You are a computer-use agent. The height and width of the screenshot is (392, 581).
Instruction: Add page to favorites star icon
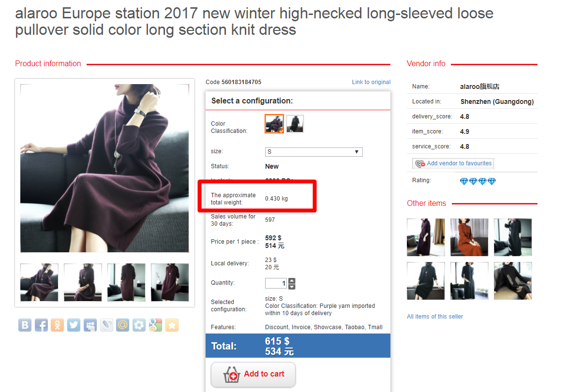click(172, 325)
